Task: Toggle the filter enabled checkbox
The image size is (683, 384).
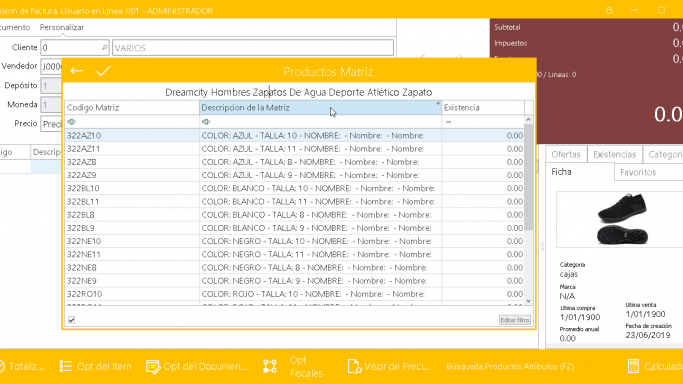Action: 71,320
